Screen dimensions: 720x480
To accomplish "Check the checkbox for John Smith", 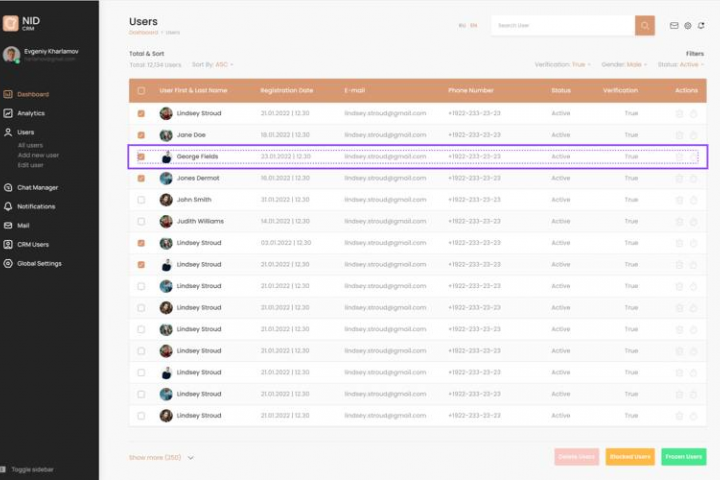I will point(141,200).
